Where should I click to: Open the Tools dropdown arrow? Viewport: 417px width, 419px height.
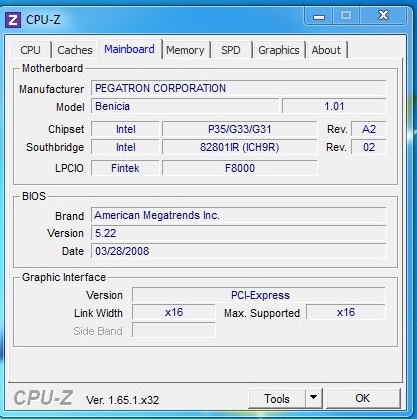click(x=313, y=398)
